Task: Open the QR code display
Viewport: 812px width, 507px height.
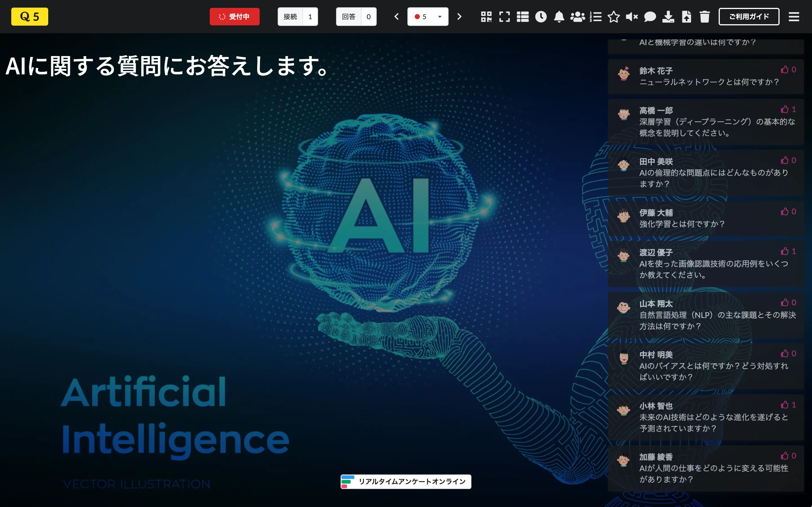Action: pos(487,16)
